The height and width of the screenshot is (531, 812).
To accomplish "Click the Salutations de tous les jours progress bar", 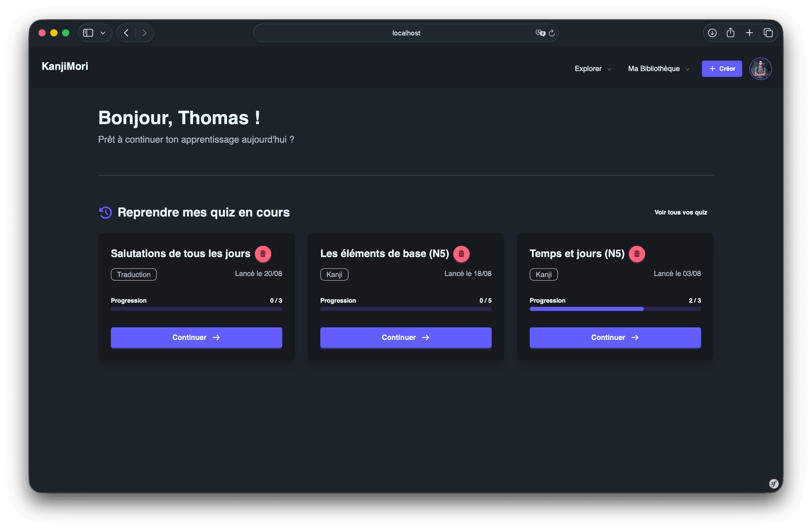I will tap(196, 309).
